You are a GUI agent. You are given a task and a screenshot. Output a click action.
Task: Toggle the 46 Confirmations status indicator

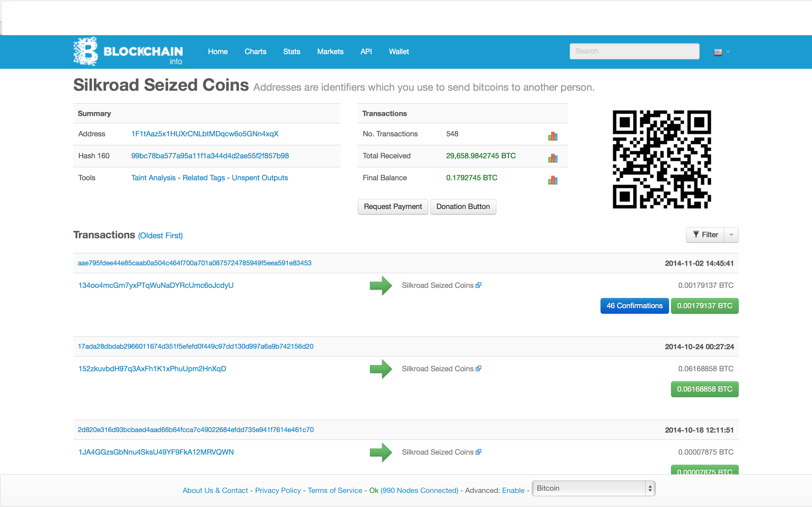[x=635, y=306]
